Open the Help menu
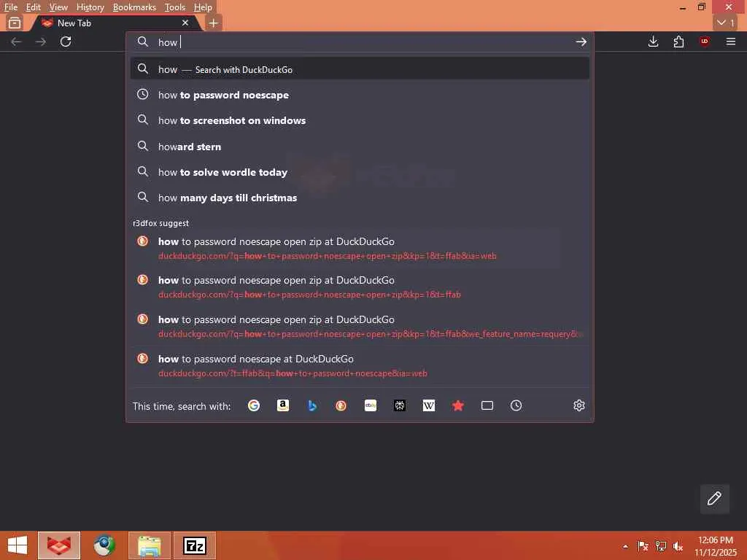The width and height of the screenshot is (747, 560). point(203,7)
